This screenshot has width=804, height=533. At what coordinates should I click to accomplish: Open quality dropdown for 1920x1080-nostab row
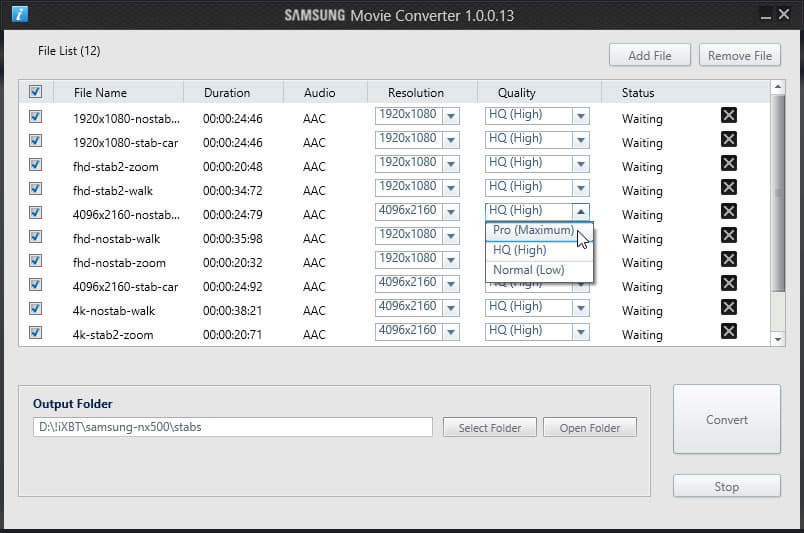(x=580, y=116)
